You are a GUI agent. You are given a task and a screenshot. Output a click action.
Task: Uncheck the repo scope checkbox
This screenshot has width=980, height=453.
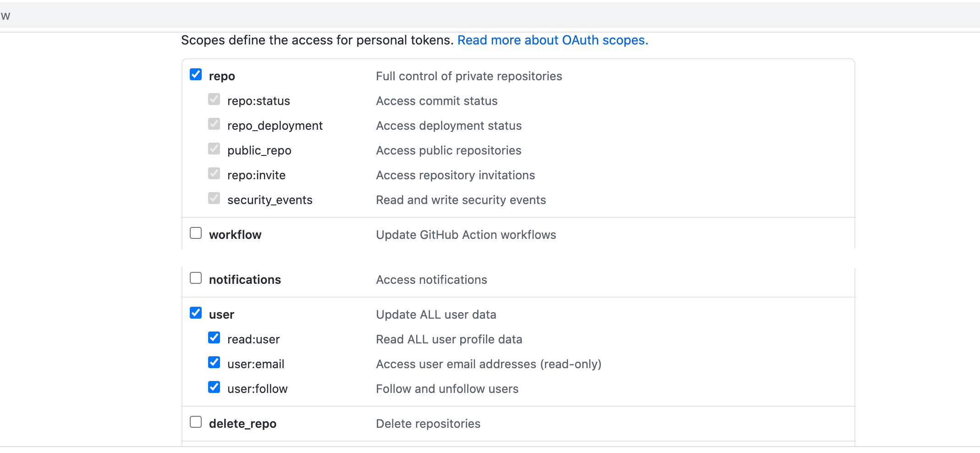point(196,74)
